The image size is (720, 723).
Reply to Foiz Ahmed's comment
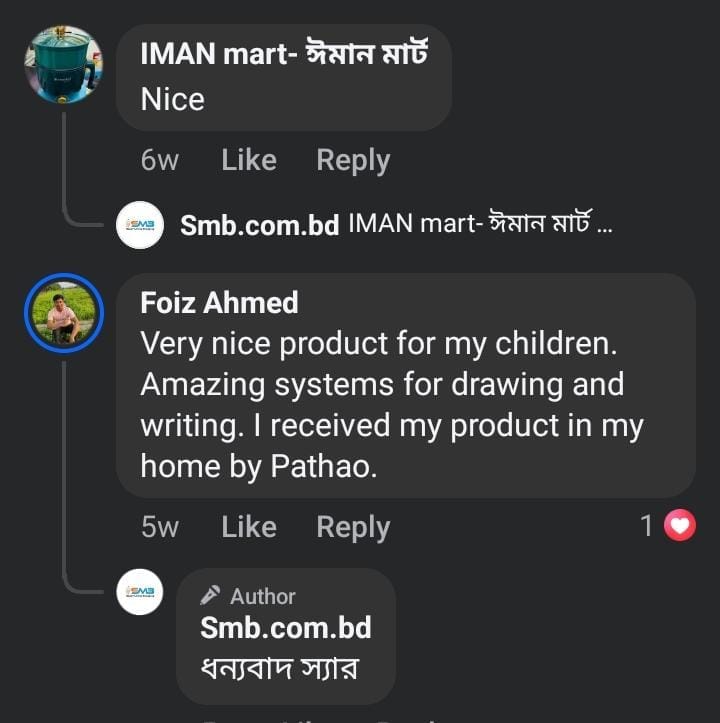(353, 527)
